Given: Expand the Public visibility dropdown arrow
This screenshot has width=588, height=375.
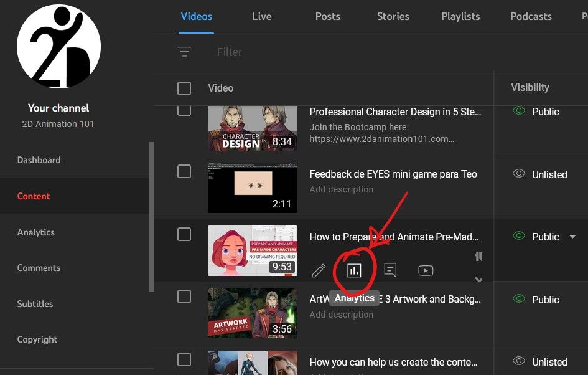Looking at the screenshot, I should 572,237.
